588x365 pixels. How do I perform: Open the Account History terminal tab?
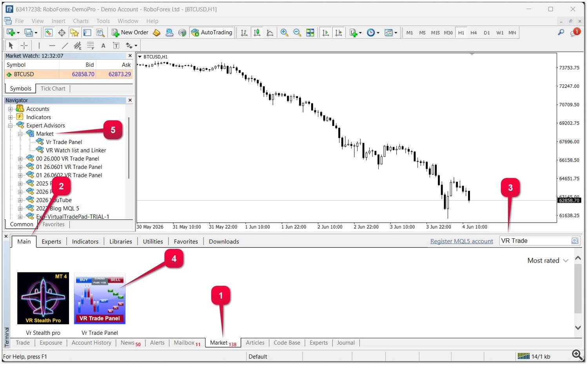[x=91, y=343]
